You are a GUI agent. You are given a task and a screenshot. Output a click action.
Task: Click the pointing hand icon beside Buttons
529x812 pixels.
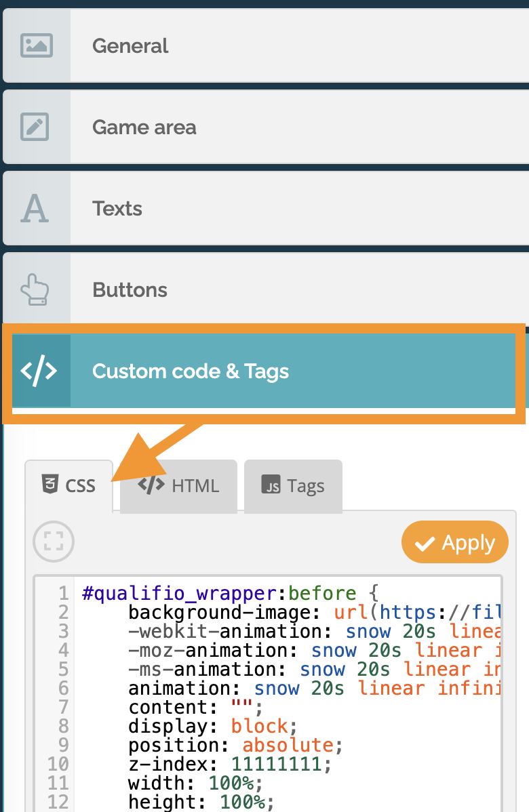35,290
